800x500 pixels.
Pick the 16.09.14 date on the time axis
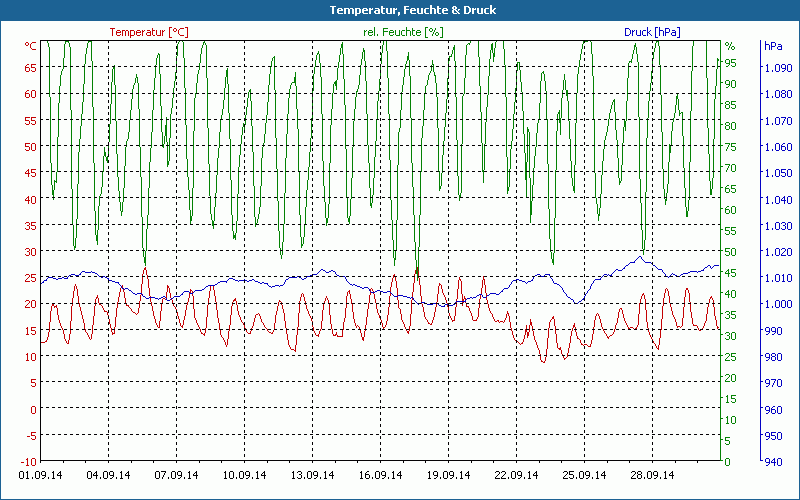(380, 476)
